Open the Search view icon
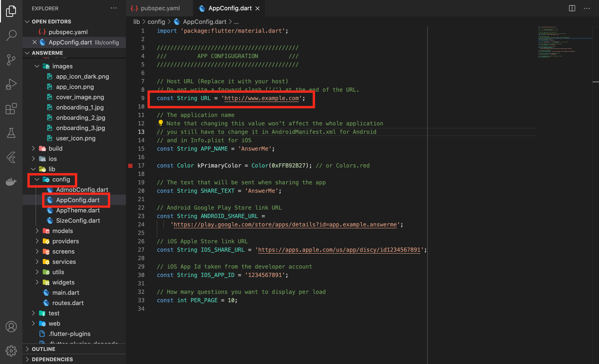Viewport: 599px width, 364px height. [11, 36]
